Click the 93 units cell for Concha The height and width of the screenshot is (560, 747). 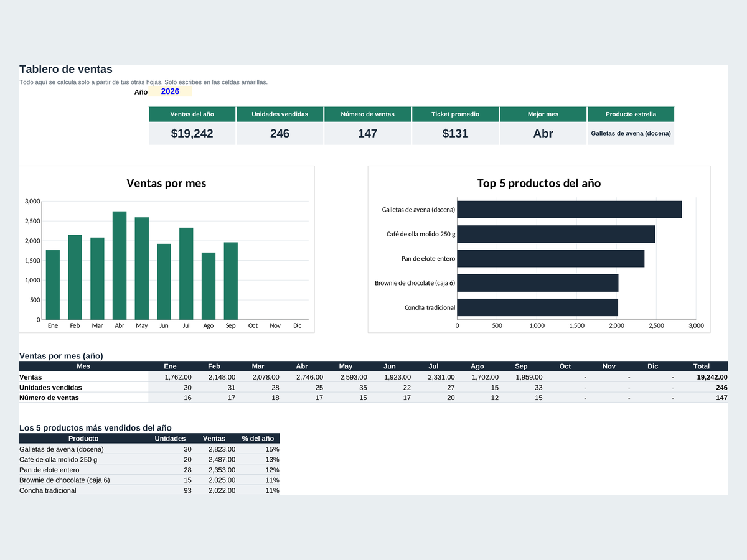tap(171, 490)
